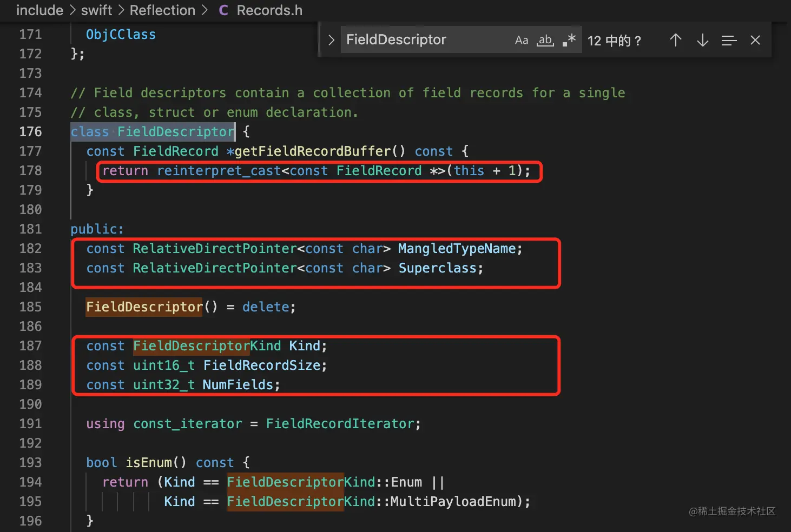Open the include breadcrumb folder
The width and height of the screenshot is (791, 532).
click(x=39, y=10)
